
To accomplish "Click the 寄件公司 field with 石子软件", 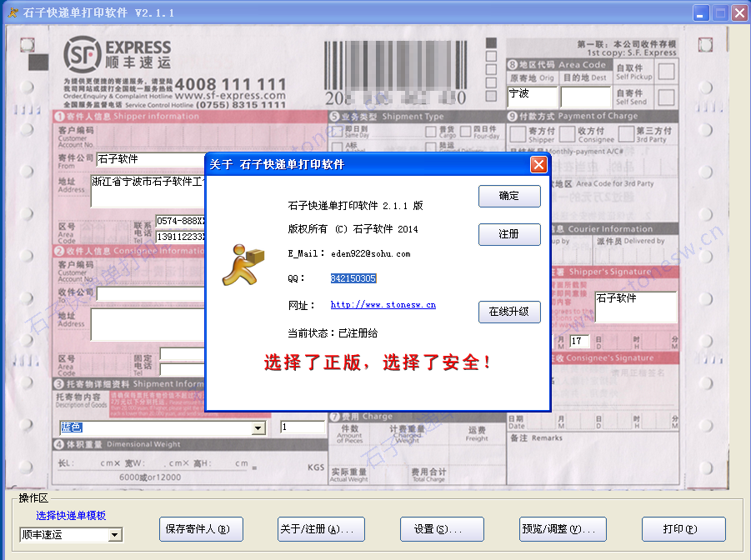I will (x=151, y=159).
